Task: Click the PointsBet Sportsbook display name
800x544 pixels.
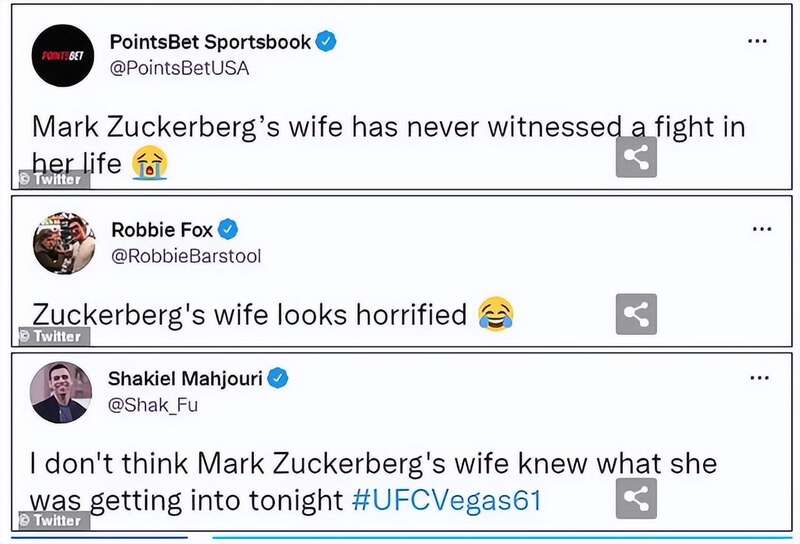Action: click(x=208, y=42)
